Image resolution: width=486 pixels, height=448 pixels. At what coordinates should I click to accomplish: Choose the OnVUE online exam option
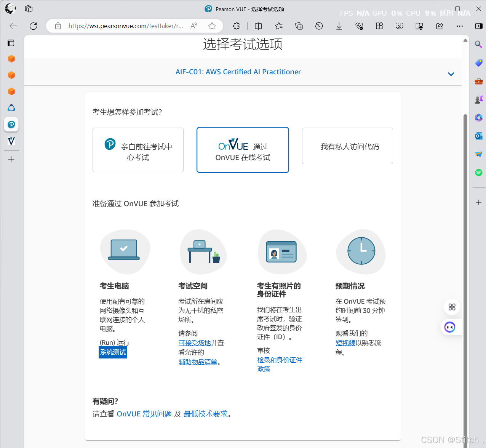[243, 150]
